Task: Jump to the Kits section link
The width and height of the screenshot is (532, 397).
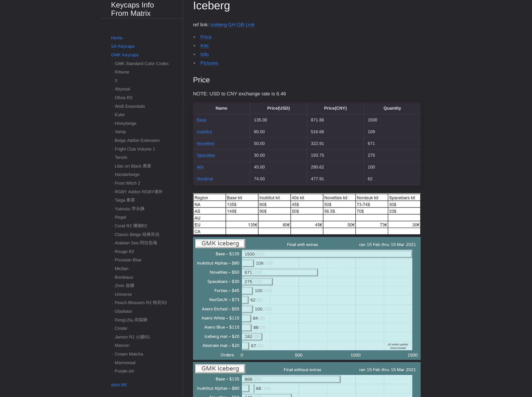Action: pyautogui.click(x=204, y=46)
